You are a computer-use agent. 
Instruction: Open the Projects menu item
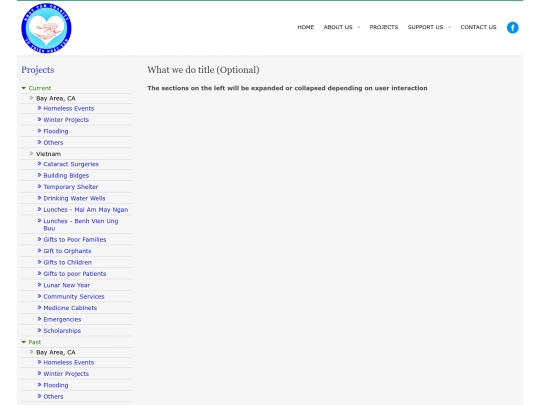[x=384, y=27]
